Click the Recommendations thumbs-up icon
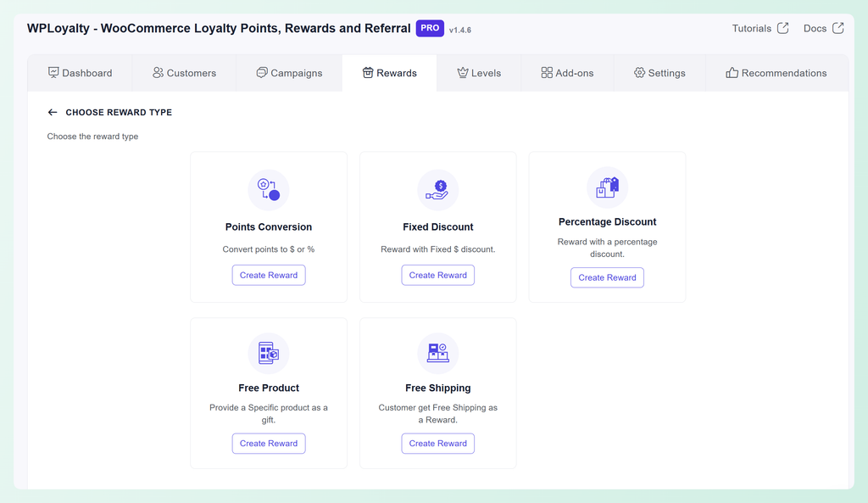Image resolution: width=868 pixels, height=503 pixels. [732, 73]
